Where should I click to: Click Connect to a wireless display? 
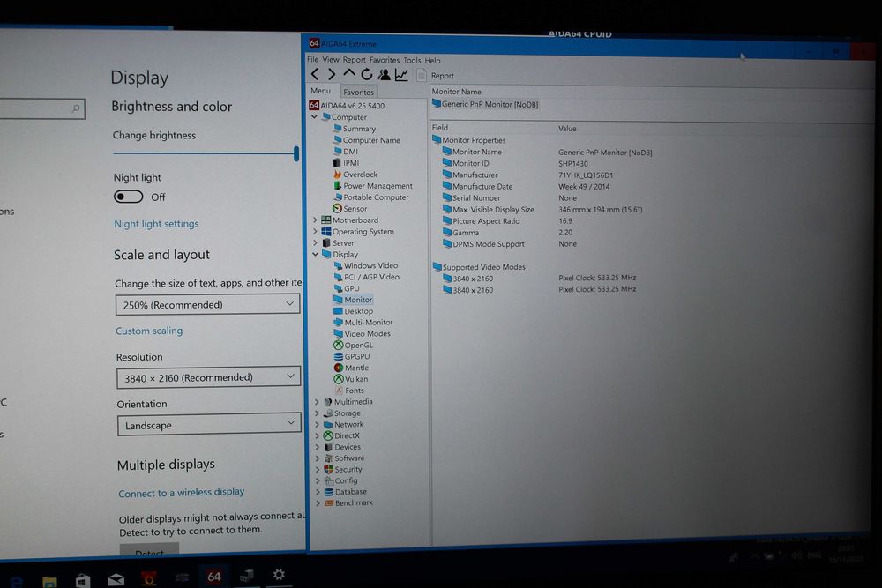point(181,493)
